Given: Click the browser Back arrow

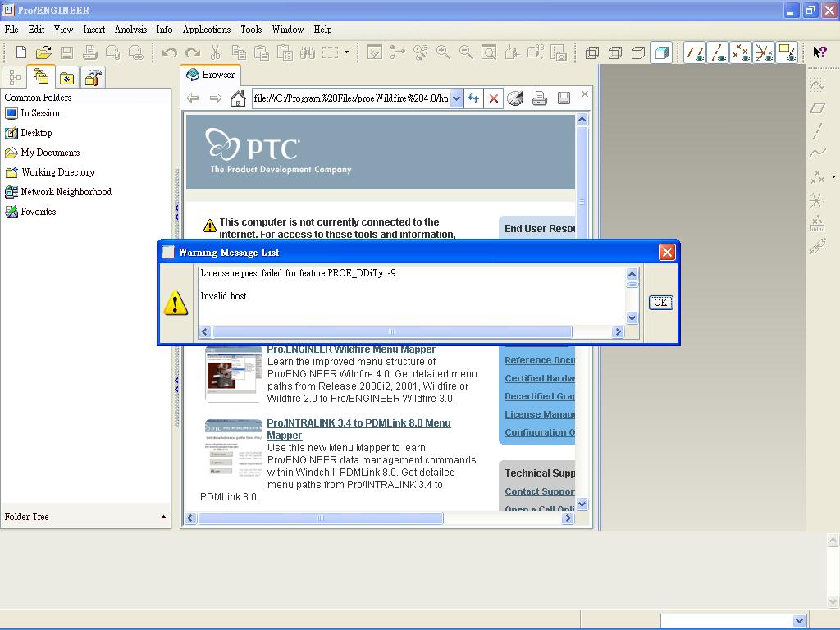Looking at the screenshot, I should (193, 98).
